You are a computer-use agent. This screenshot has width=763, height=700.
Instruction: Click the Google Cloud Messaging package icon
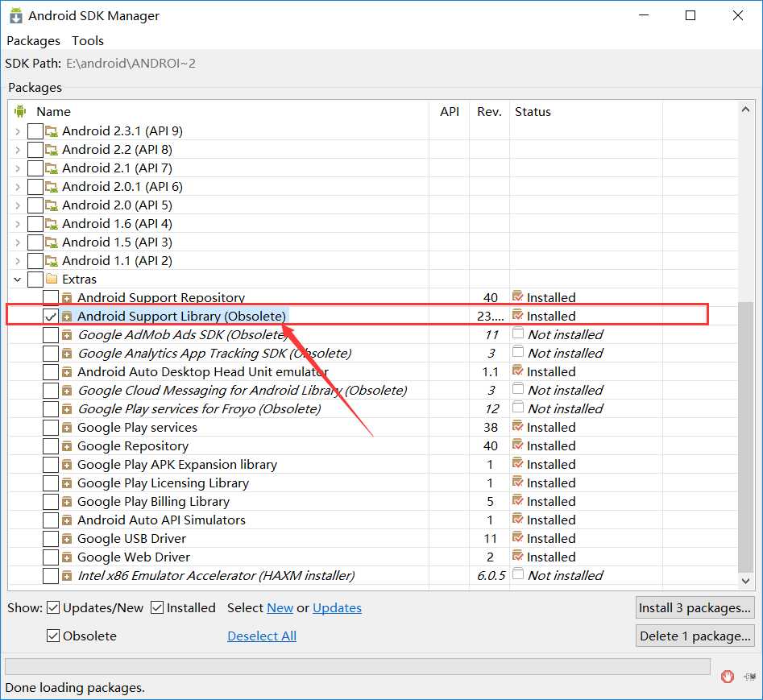pos(67,391)
